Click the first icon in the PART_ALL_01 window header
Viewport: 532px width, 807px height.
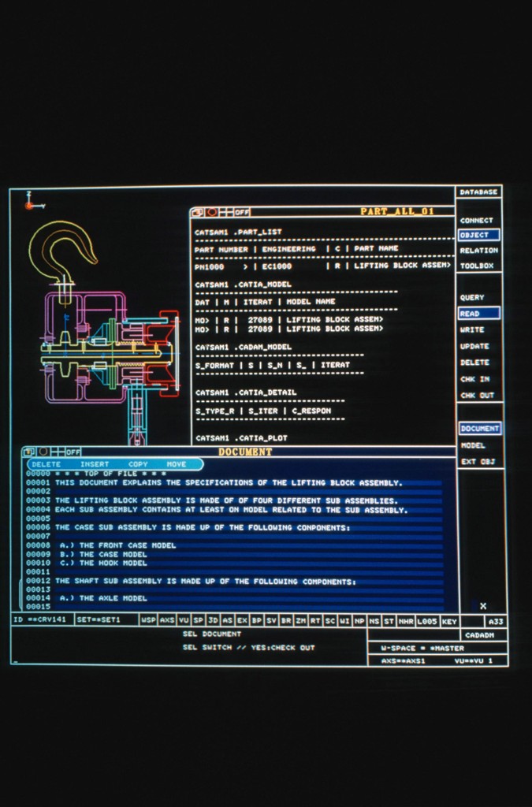(x=197, y=212)
